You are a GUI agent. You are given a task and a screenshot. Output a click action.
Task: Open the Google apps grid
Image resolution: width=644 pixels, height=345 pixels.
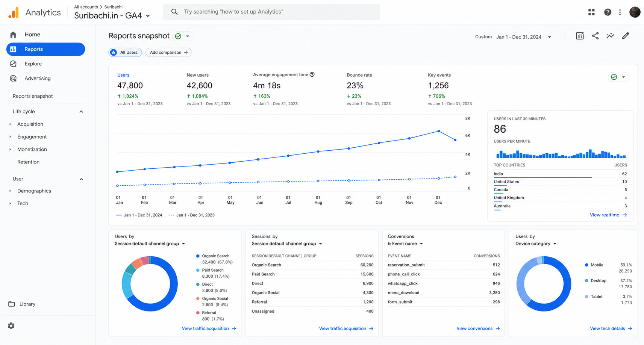point(591,12)
